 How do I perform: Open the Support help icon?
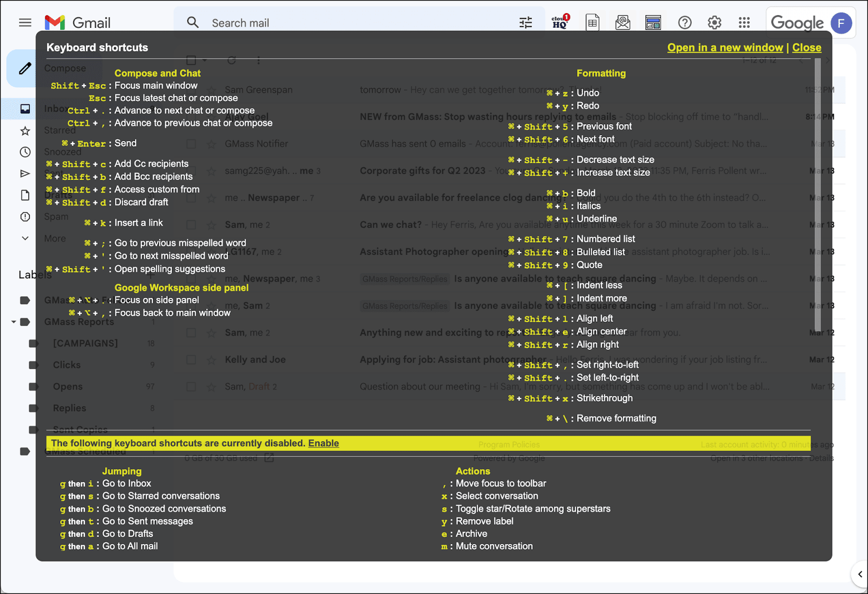(685, 23)
